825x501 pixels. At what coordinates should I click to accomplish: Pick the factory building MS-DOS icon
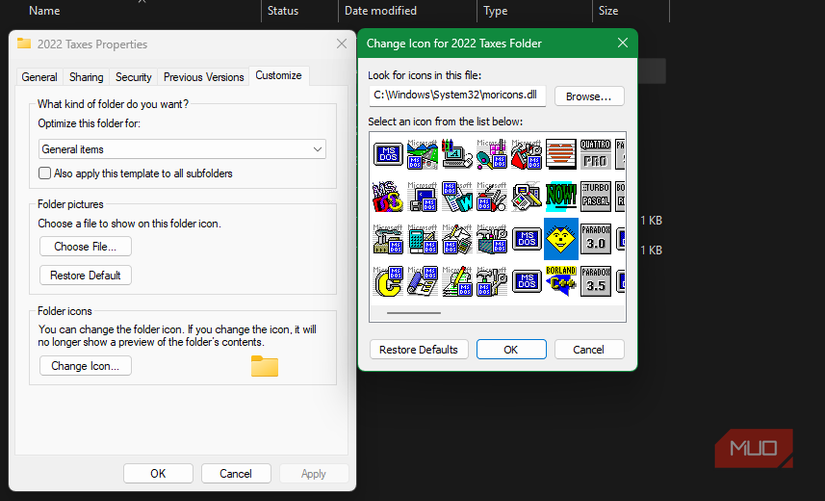[387, 239]
